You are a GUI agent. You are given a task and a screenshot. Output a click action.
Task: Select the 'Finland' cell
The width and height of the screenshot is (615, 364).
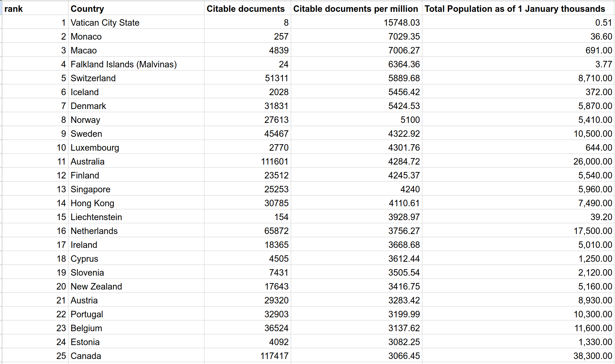(x=136, y=175)
